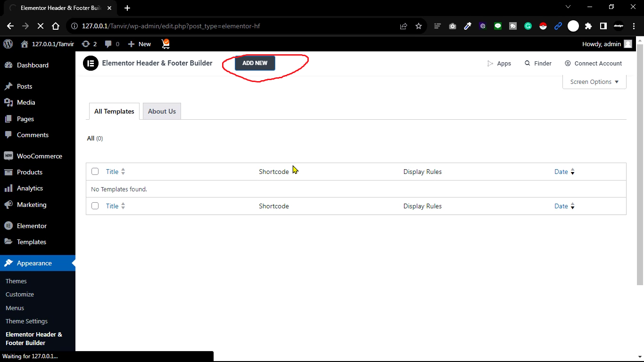Check the top select-all Title checkbox
Viewport: 644px width, 362px height.
coord(95,171)
